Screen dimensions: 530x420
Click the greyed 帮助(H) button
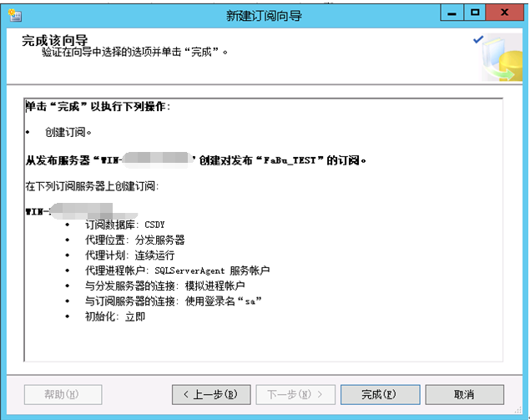63,394
